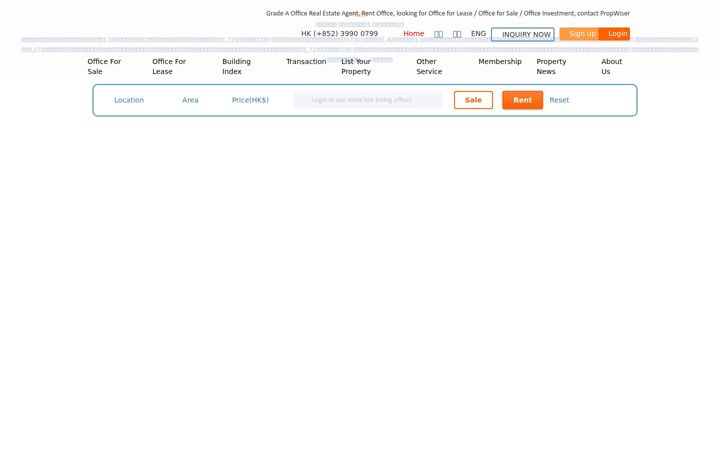Select the Sale search button
This screenshot has height=450, width=720.
click(473, 100)
